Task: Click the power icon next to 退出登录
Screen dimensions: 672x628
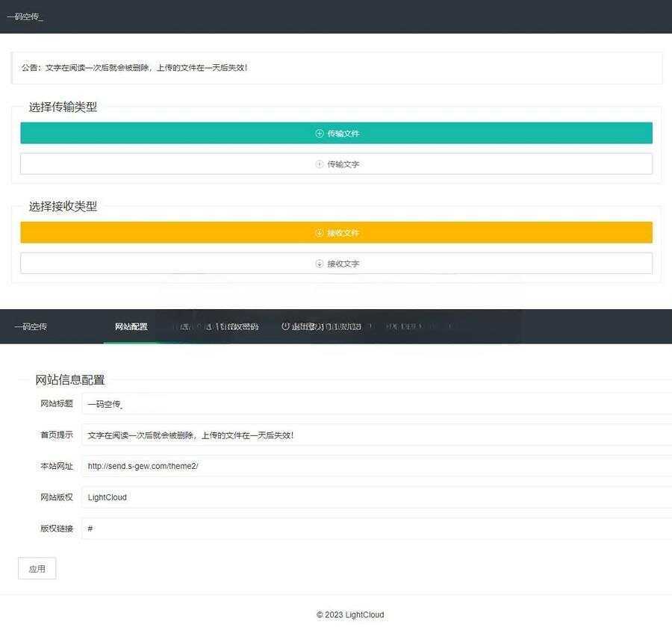Action: click(x=285, y=326)
